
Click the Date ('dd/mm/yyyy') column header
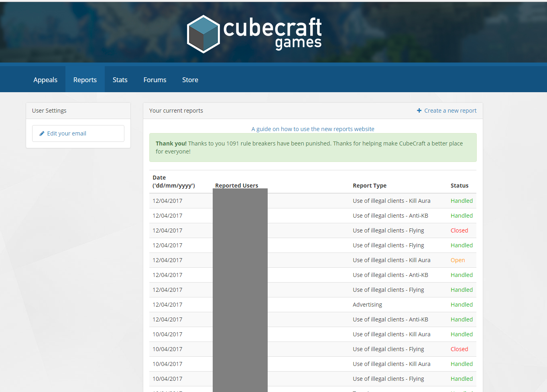[174, 182]
